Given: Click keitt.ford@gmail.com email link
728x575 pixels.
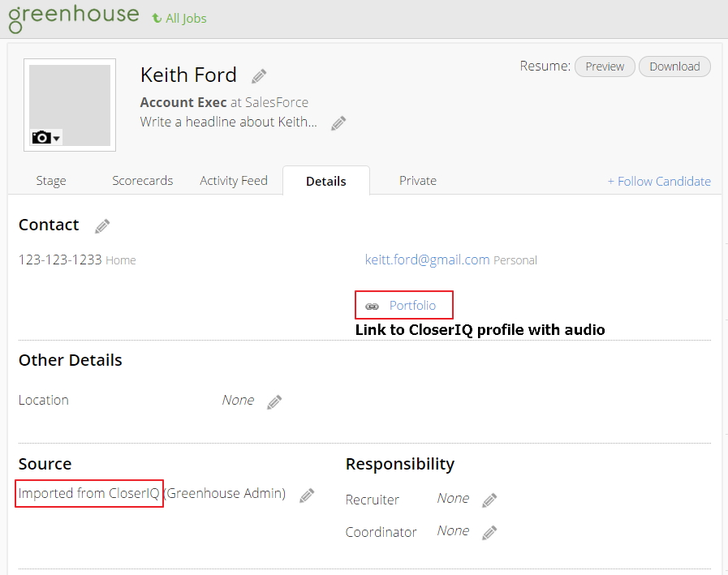Looking at the screenshot, I should 428,260.
